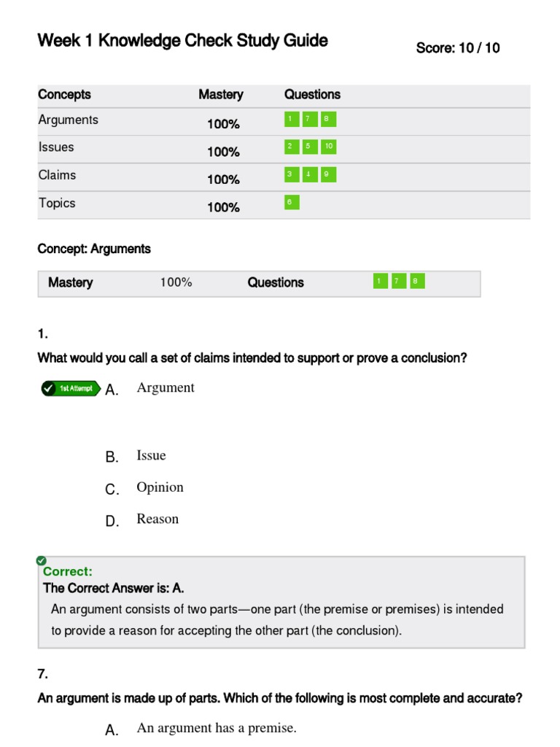Choose 'An argument has a premise' option
This screenshot has height=747, width=560.
tap(216, 728)
